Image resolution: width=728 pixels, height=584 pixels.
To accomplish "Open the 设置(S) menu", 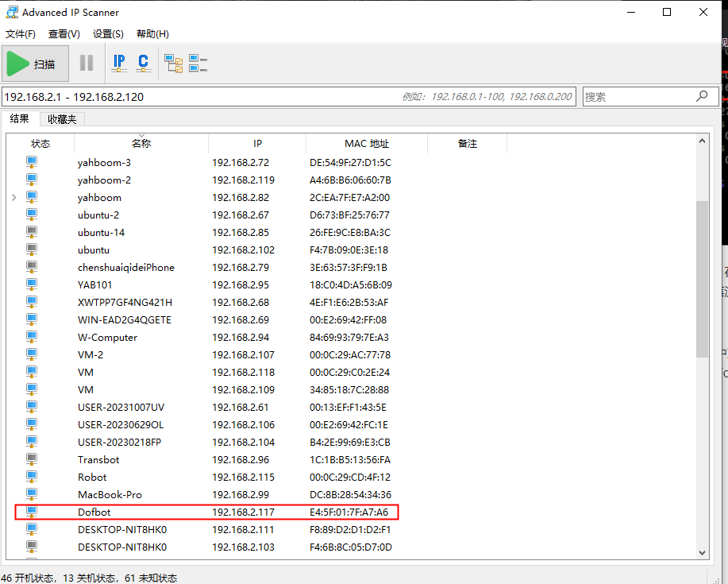I will (108, 34).
